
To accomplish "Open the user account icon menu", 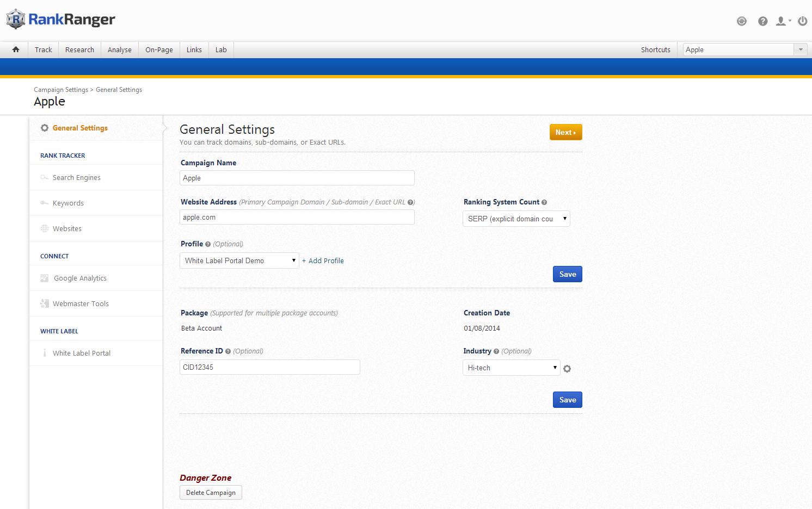I will pyautogui.click(x=782, y=21).
